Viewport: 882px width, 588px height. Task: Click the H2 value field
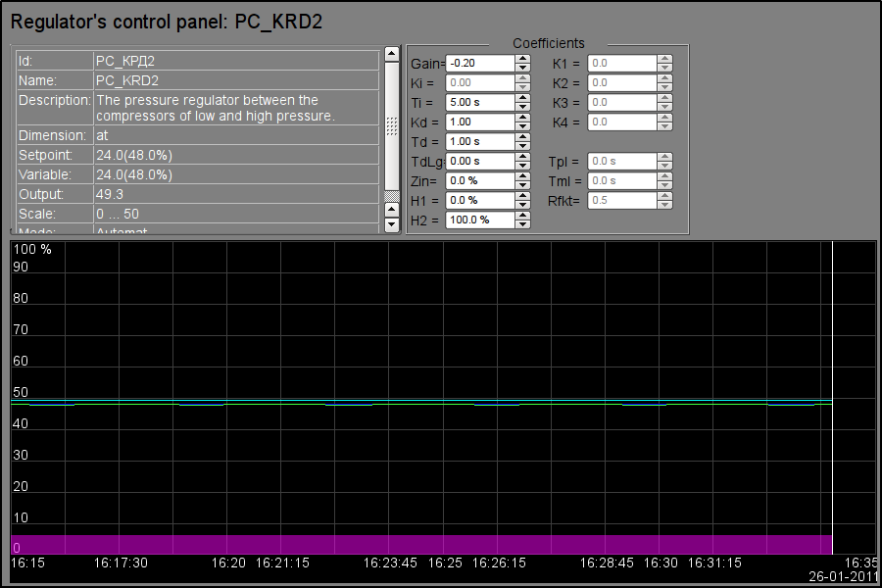(480, 220)
